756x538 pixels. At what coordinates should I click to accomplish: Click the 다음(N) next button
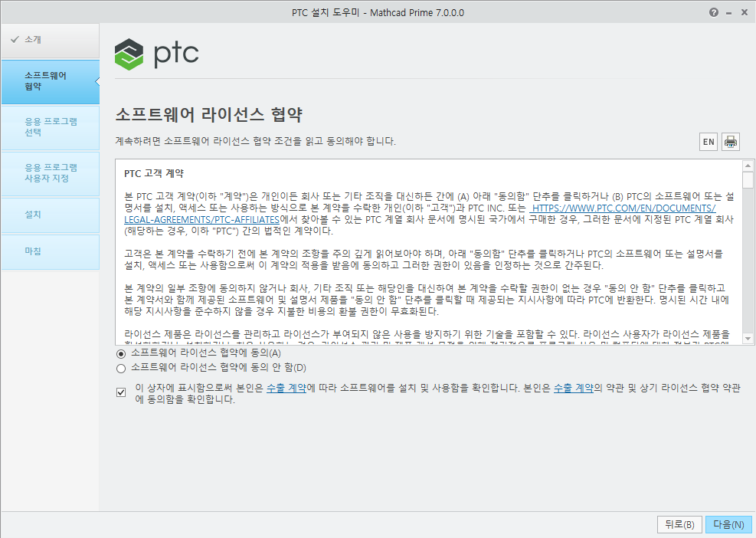point(728,524)
